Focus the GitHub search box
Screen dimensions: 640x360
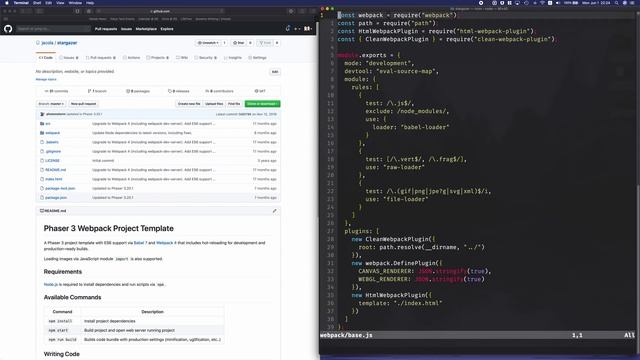coord(53,29)
